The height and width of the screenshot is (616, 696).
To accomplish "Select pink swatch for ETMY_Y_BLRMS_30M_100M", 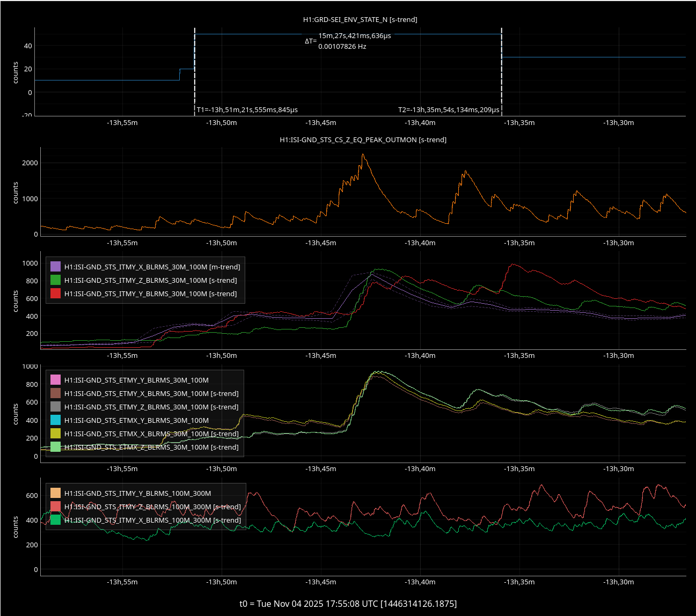I will point(55,380).
